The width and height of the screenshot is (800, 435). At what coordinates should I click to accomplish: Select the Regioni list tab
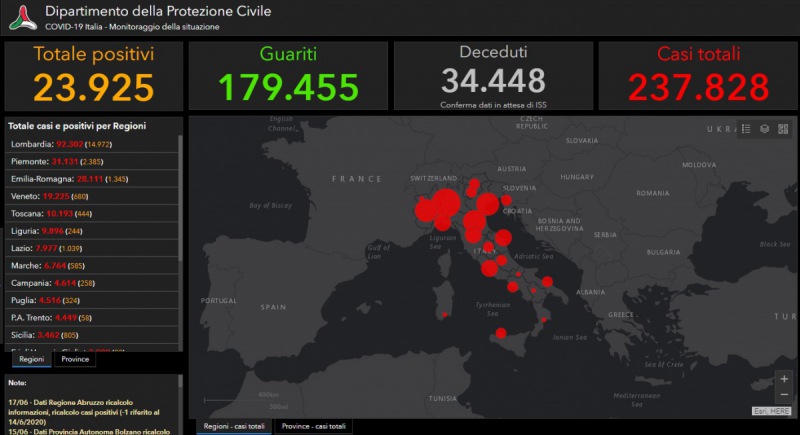32,359
